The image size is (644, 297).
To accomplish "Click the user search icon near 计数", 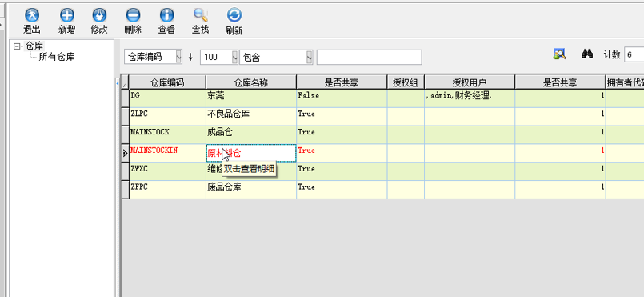I will 559,54.
